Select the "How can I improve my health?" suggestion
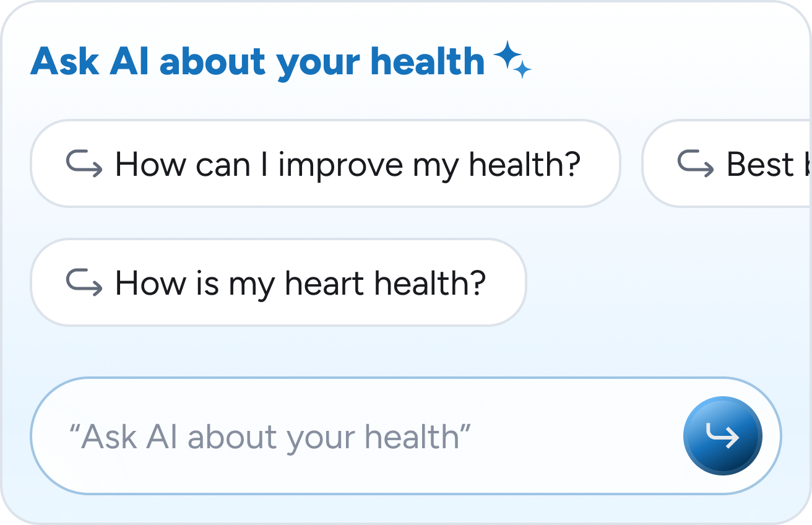Viewport: 812px width, 525px height. (x=325, y=164)
